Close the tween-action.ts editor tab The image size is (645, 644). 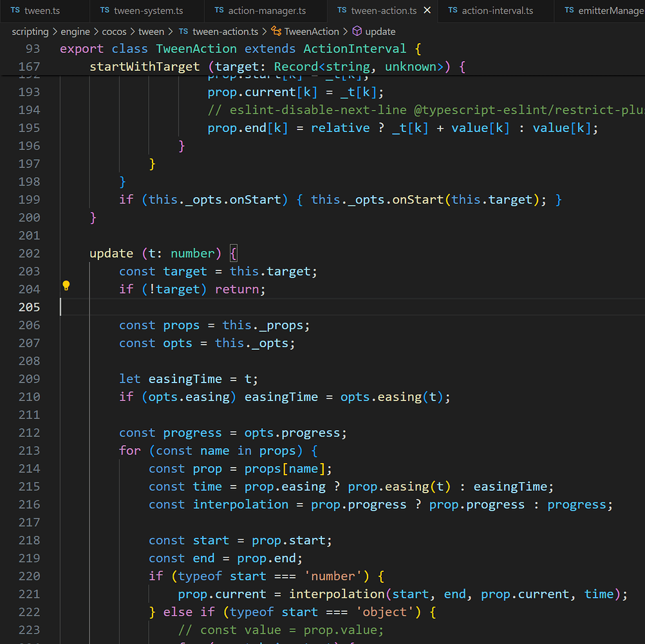427,10
